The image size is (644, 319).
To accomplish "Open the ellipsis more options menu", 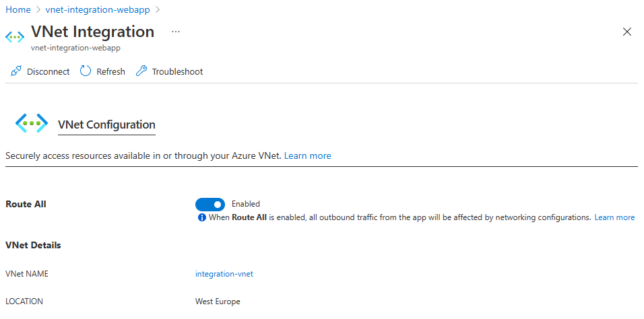I will [x=176, y=32].
